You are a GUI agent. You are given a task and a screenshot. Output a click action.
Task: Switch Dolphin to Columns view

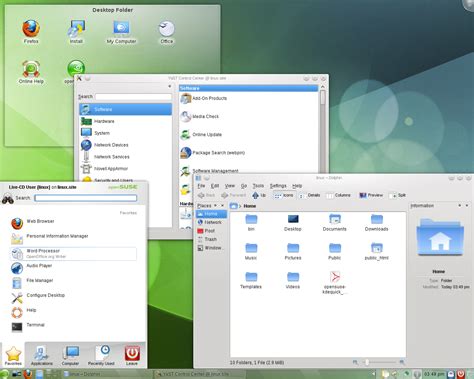[x=338, y=195]
